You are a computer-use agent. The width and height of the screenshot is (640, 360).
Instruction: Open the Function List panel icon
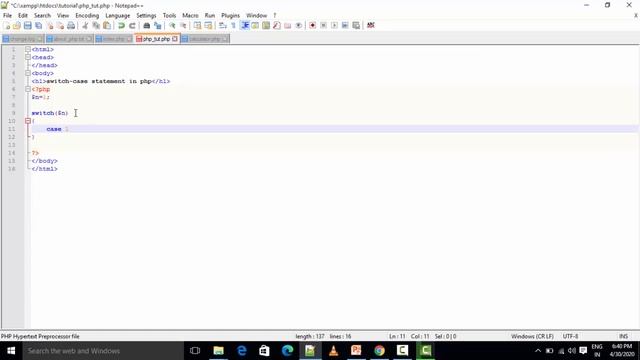tap(277, 25)
